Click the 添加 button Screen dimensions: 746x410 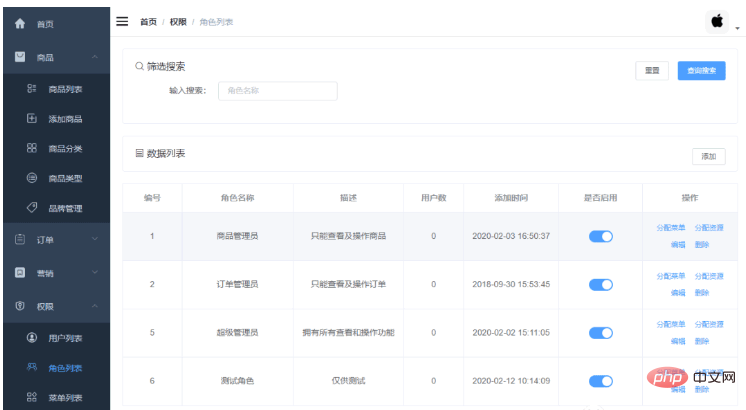708,156
